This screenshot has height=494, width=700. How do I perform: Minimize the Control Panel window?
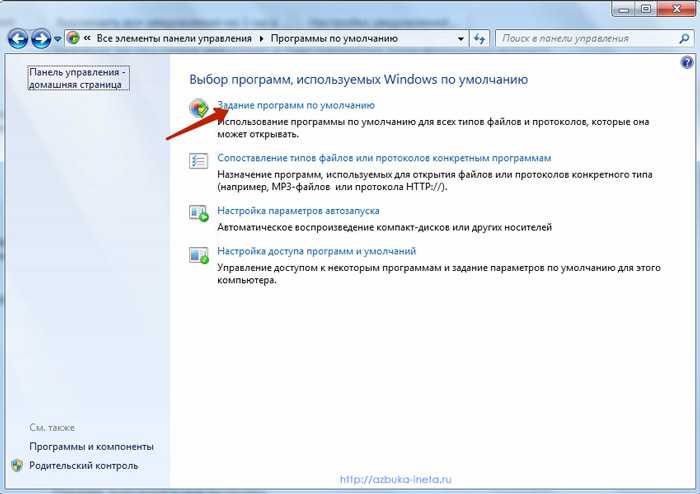tap(625, 8)
